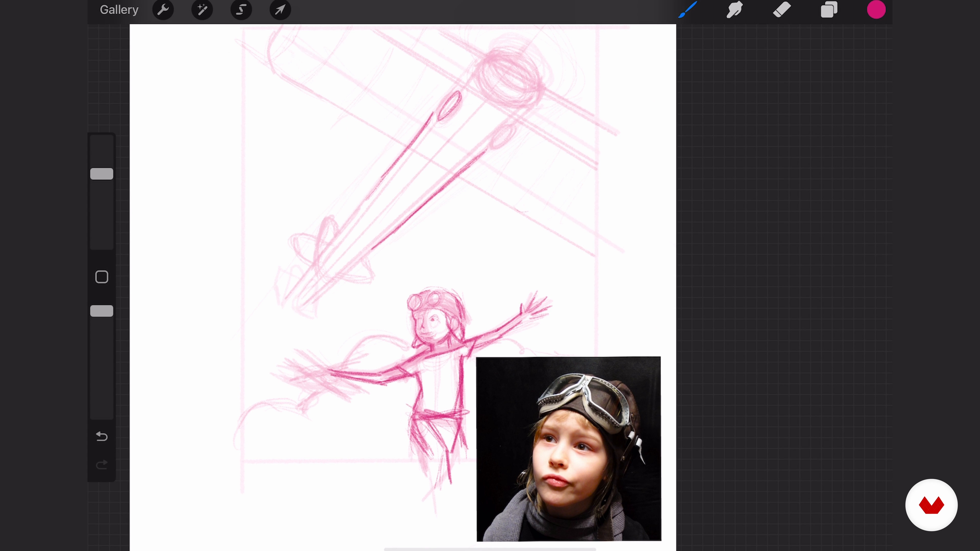Select the Smudge tool
980x551 pixels.
tap(735, 9)
